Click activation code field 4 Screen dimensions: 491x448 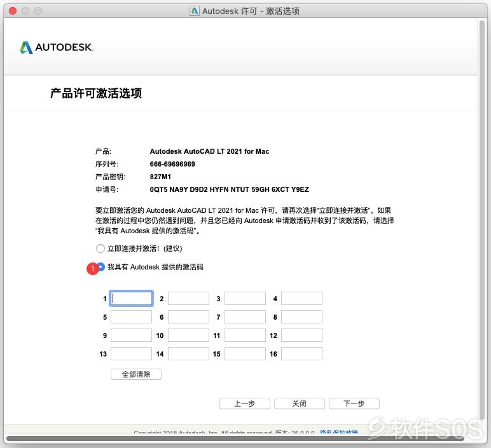302,299
